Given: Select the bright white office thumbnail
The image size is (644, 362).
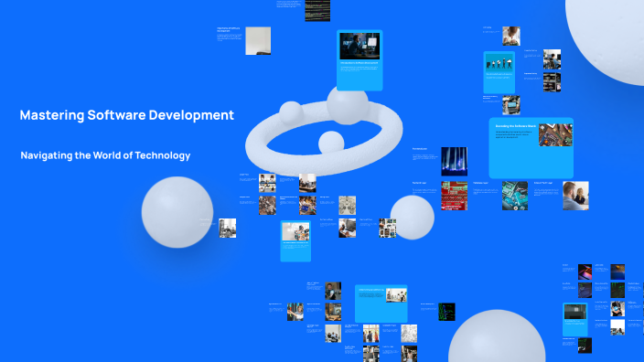Looking at the screenshot, I should point(617,327).
